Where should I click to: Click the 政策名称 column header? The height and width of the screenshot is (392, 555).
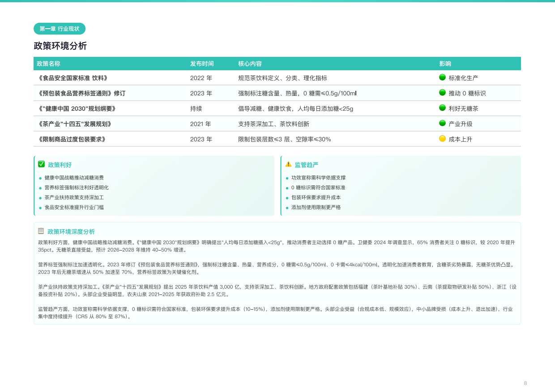tap(48, 64)
